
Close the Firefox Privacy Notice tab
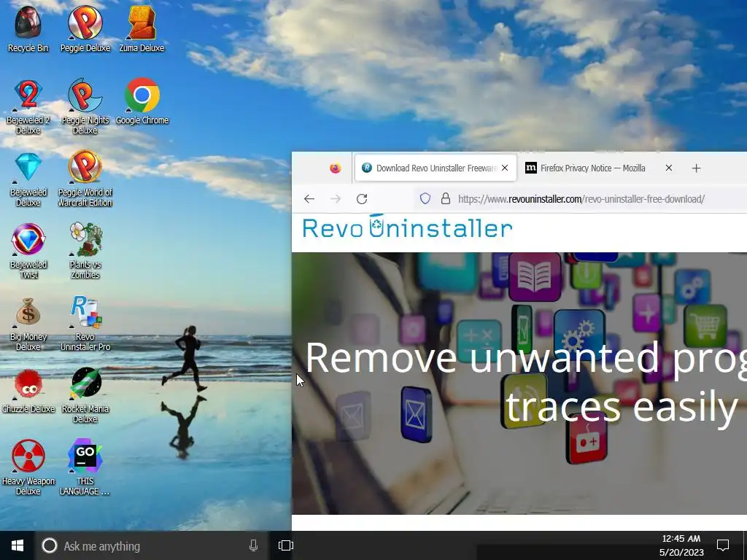point(669,168)
